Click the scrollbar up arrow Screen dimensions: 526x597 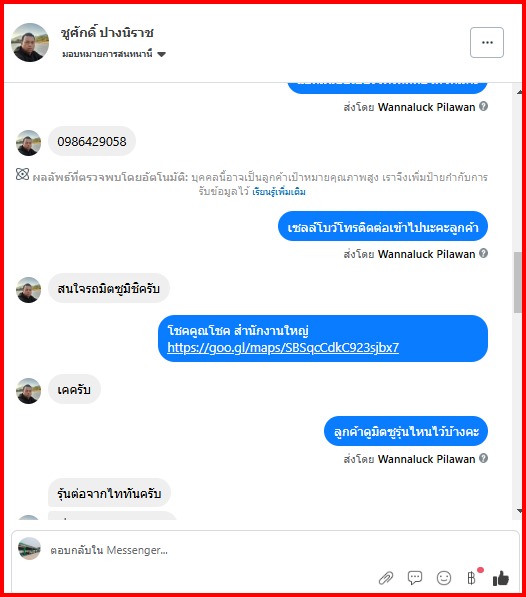point(520,92)
